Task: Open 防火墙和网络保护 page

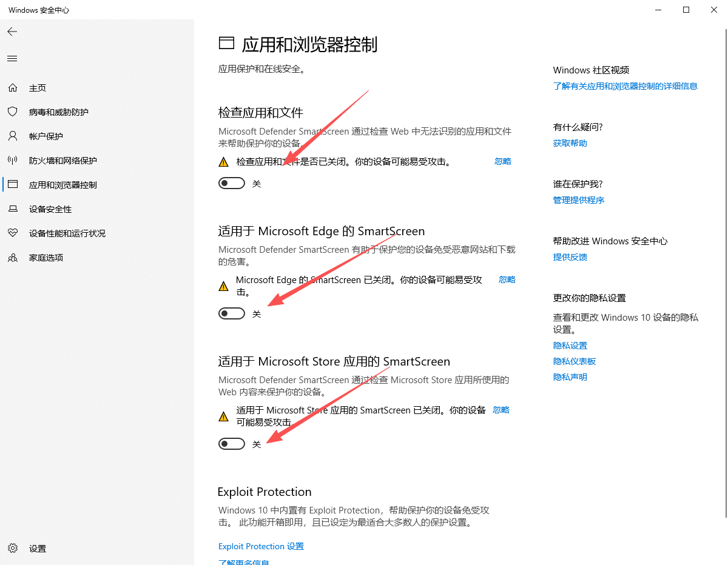Action: tap(63, 161)
